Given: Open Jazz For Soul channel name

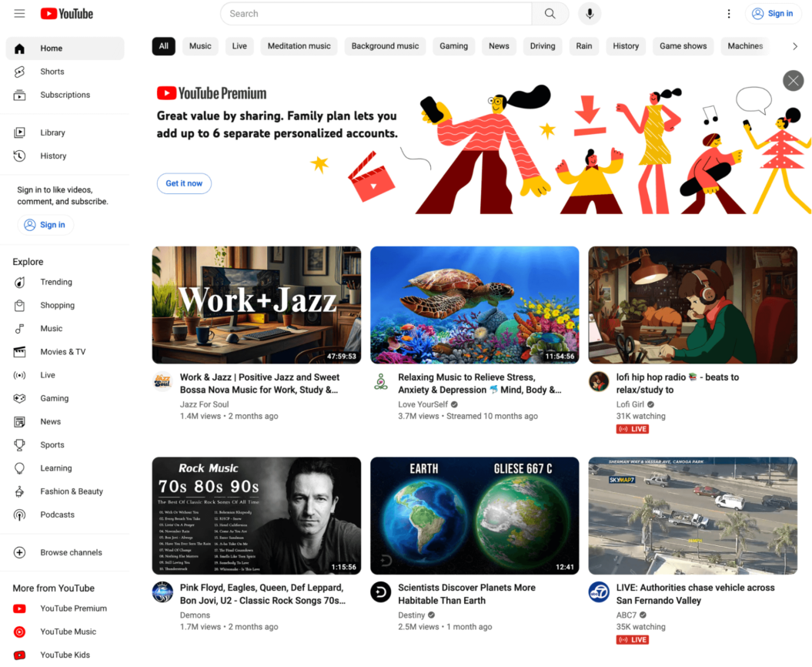Looking at the screenshot, I should click(204, 405).
